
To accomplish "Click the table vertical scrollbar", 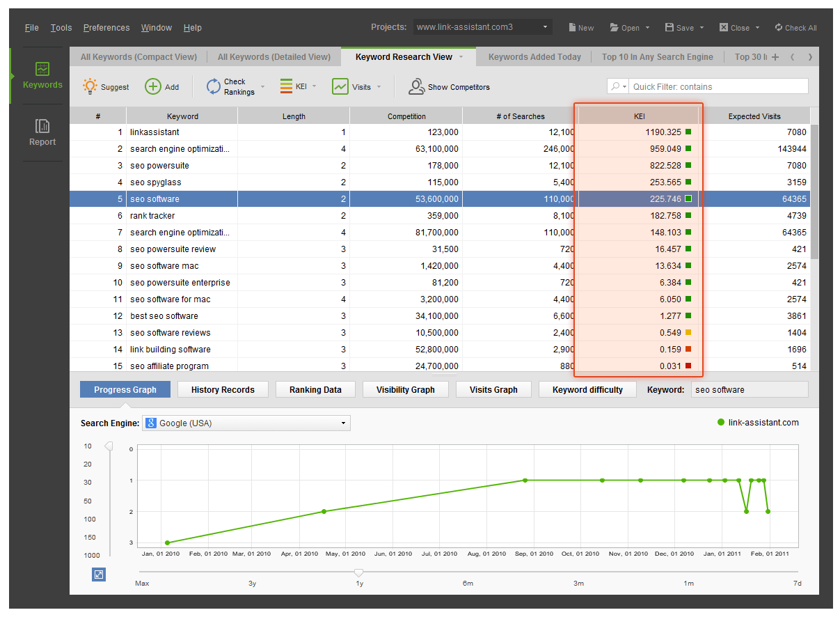I will click(815, 192).
